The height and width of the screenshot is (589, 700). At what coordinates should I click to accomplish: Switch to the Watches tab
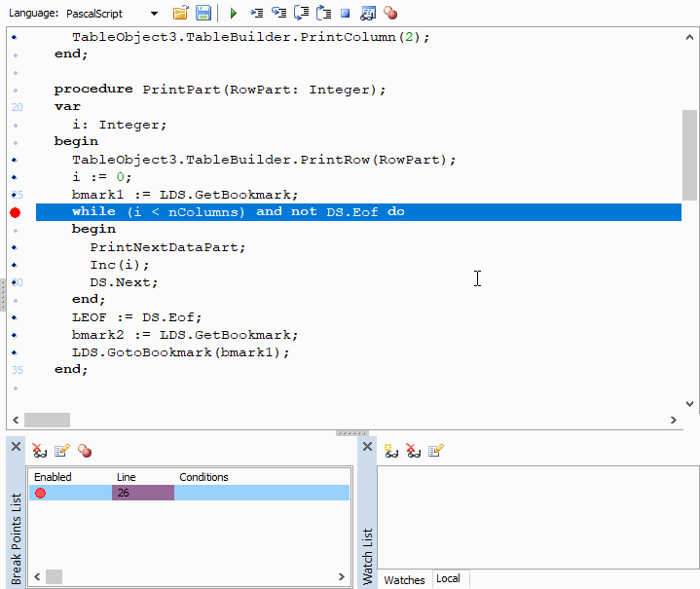click(404, 579)
